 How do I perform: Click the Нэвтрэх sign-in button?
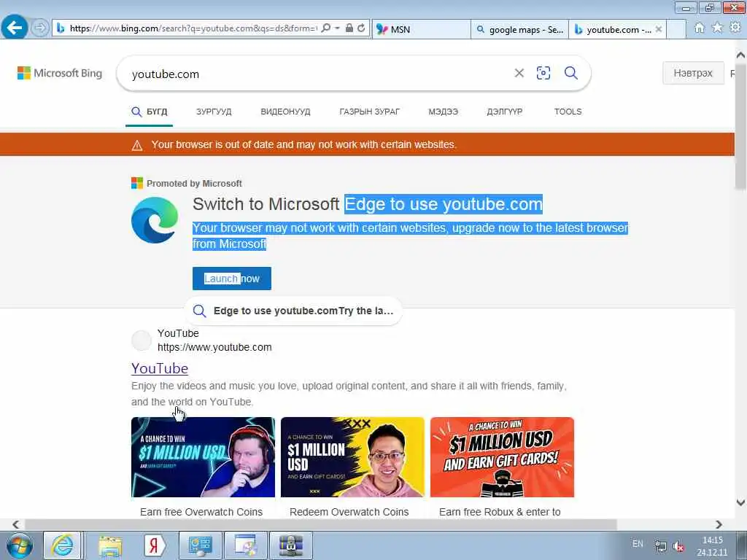(693, 73)
